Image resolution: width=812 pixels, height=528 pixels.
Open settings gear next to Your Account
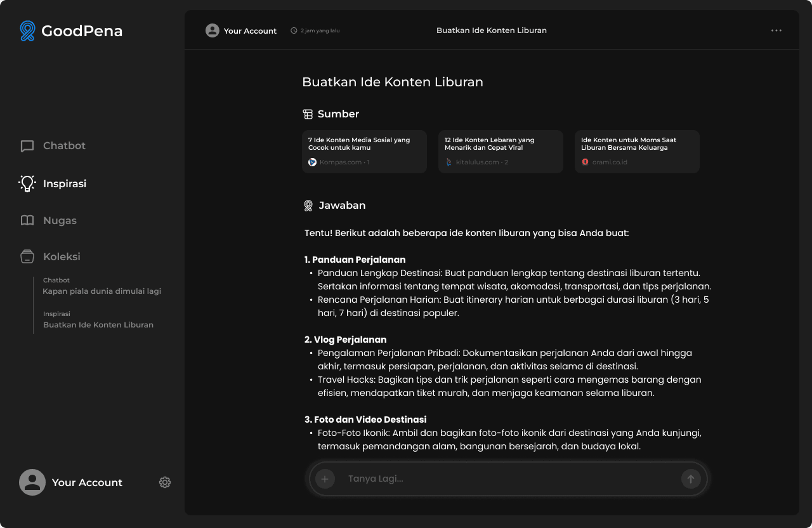(x=165, y=482)
